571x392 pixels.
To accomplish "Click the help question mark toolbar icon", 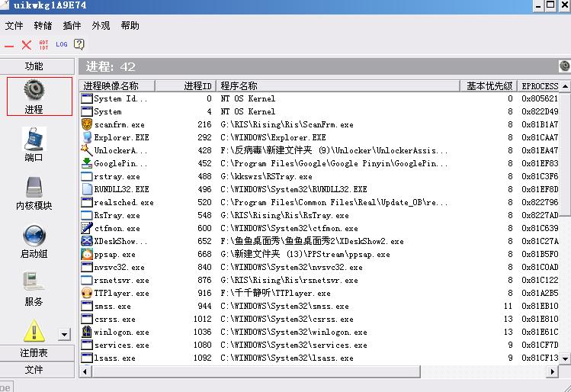I will click(79, 44).
